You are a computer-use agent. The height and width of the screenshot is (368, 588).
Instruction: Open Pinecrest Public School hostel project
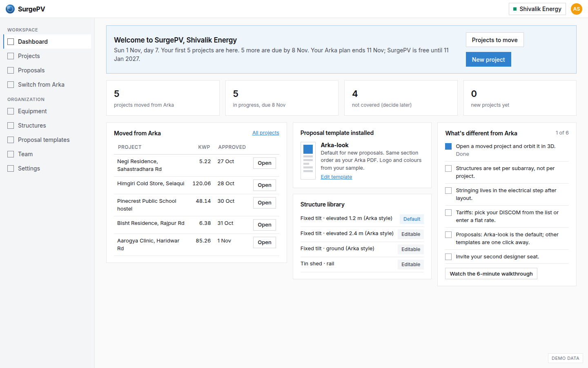click(x=265, y=203)
